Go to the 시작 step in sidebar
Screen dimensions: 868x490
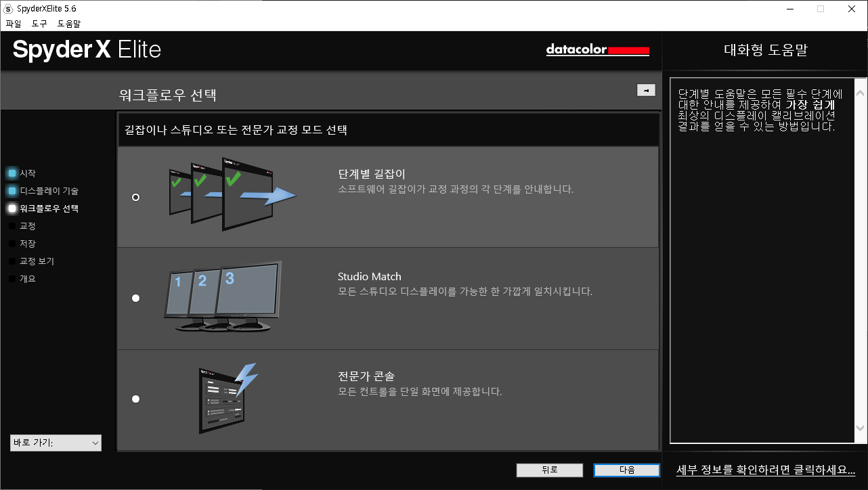point(28,173)
